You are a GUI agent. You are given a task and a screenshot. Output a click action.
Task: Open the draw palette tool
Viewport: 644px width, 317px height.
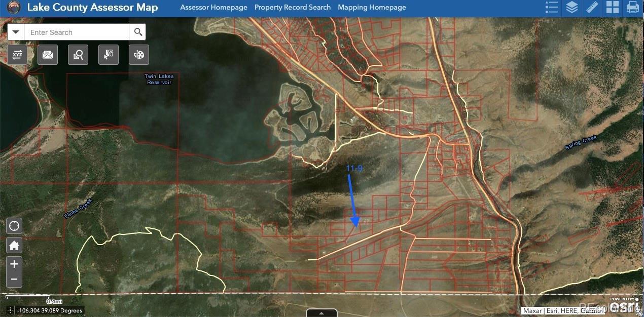(139, 55)
